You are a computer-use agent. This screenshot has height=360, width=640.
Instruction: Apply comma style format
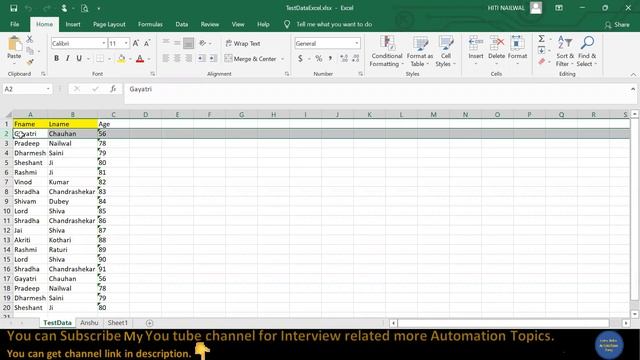[330, 59]
